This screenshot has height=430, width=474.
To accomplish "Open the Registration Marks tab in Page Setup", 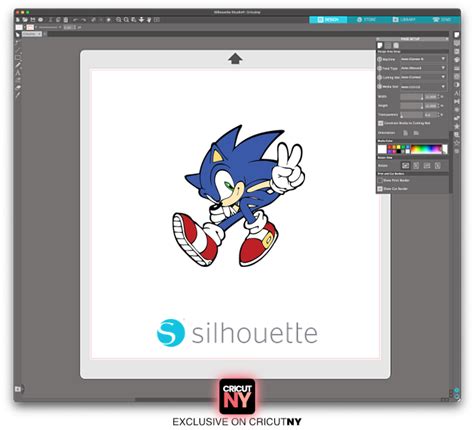I will click(x=396, y=45).
